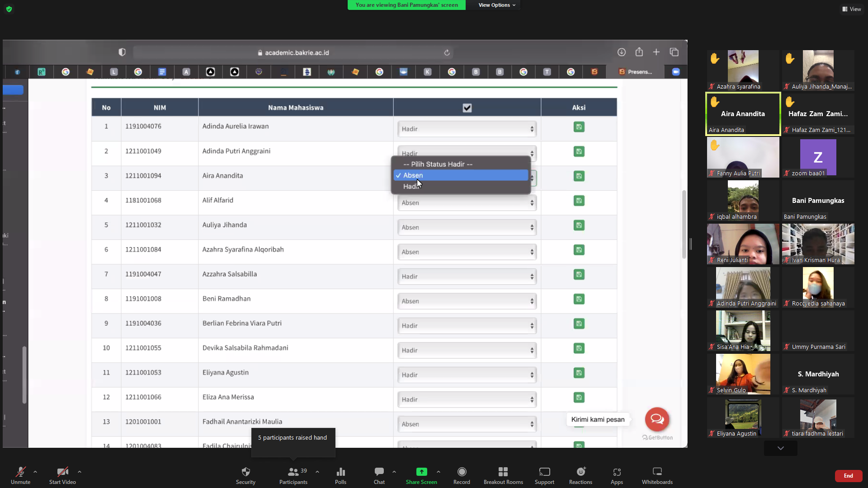Select Absen in status list
The height and width of the screenshot is (488, 868).
461,175
